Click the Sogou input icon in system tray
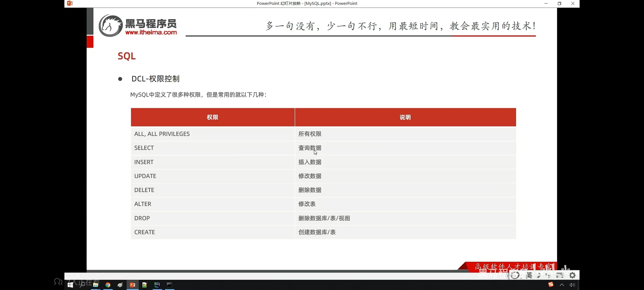The height and width of the screenshot is (290, 644). click(551, 285)
